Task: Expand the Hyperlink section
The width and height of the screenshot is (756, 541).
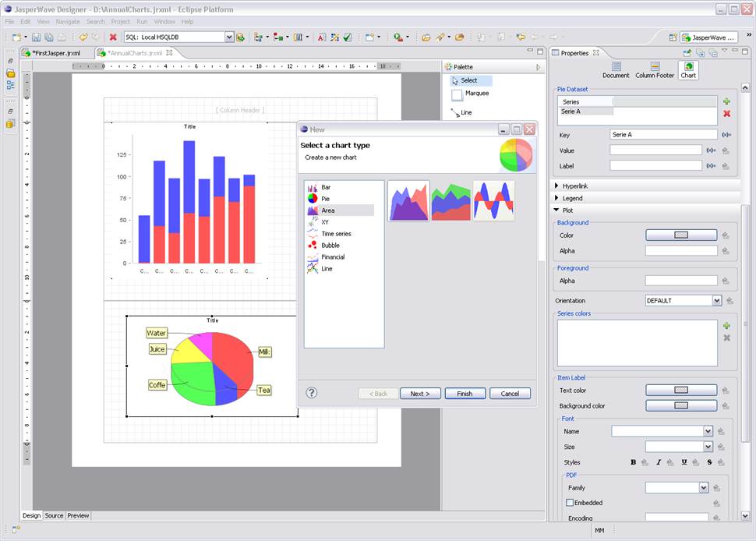Action: (557, 186)
